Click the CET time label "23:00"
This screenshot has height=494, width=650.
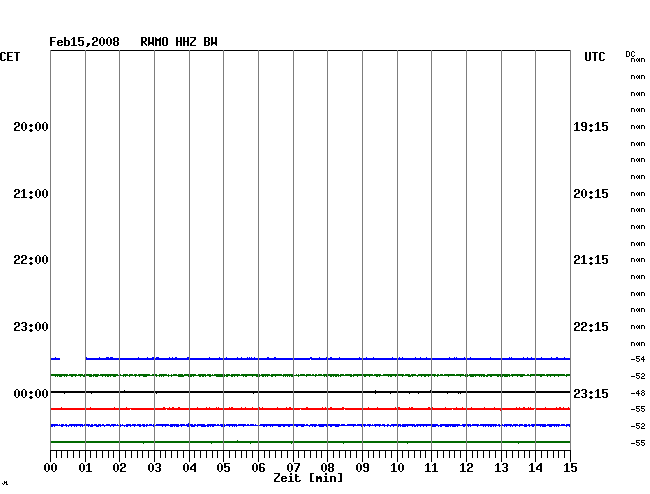pos(31,327)
